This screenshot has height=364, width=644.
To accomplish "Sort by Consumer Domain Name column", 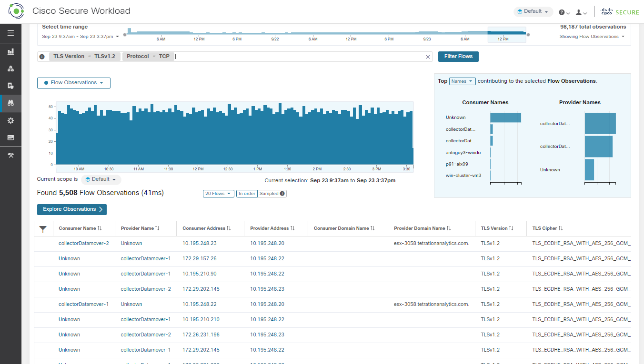I will (x=344, y=228).
